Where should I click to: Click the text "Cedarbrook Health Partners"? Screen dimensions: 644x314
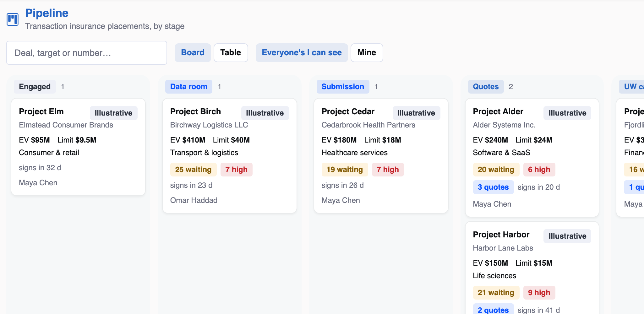368,125
